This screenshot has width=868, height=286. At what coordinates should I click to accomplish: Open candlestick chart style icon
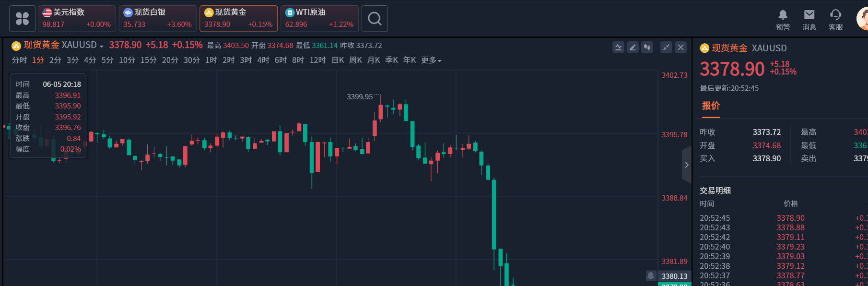(647, 47)
